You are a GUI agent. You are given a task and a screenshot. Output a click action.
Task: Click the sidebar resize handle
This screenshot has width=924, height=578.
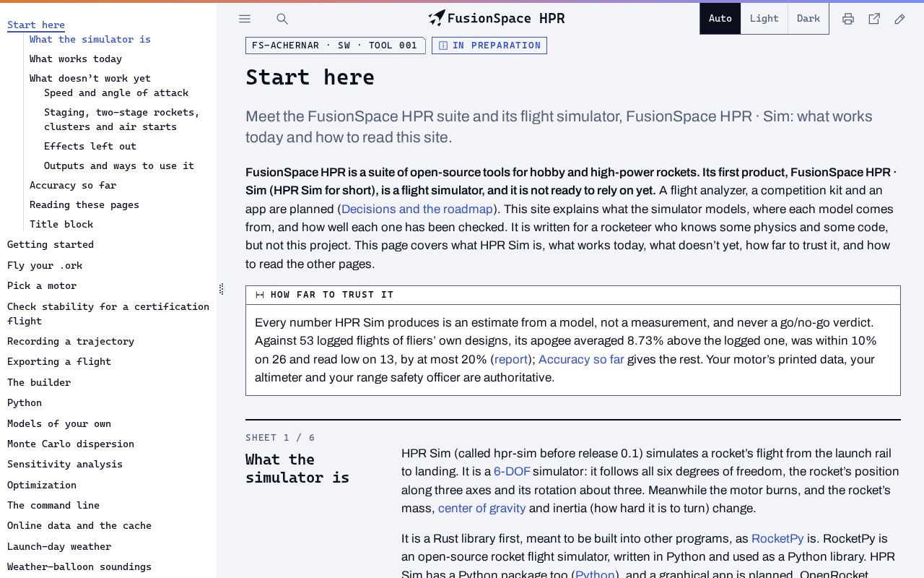click(221, 289)
